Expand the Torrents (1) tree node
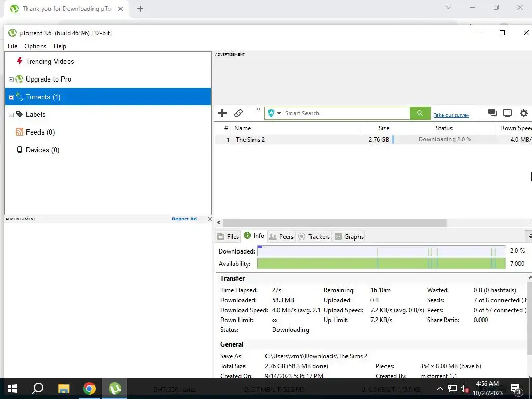The image size is (532, 399). click(x=11, y=97)
